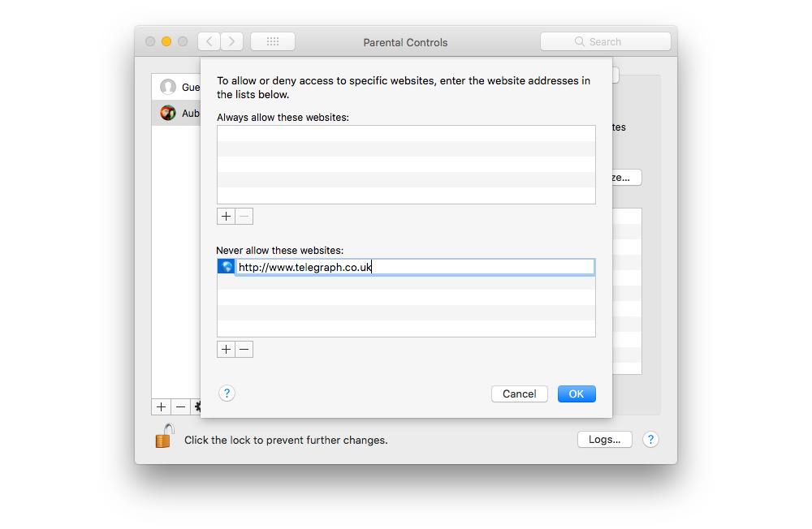
Task: Click the padlock to prevent further changes
Action: click(x=164, y=437)
